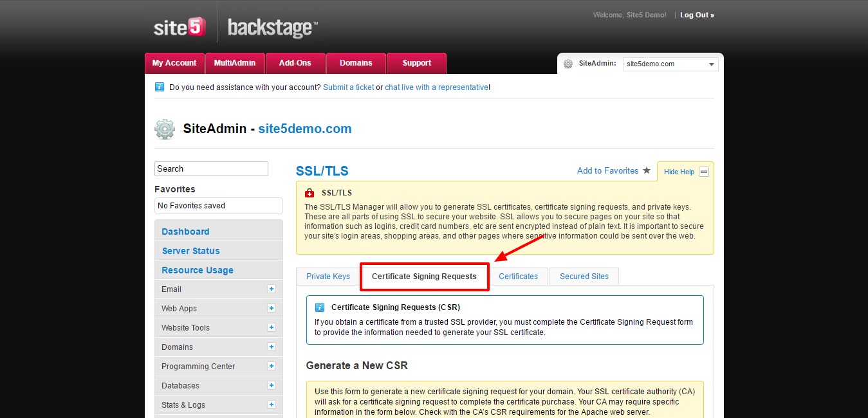Click the Add to Favorites link
Viewport: 868px width, 418px height.
point(608,170)
